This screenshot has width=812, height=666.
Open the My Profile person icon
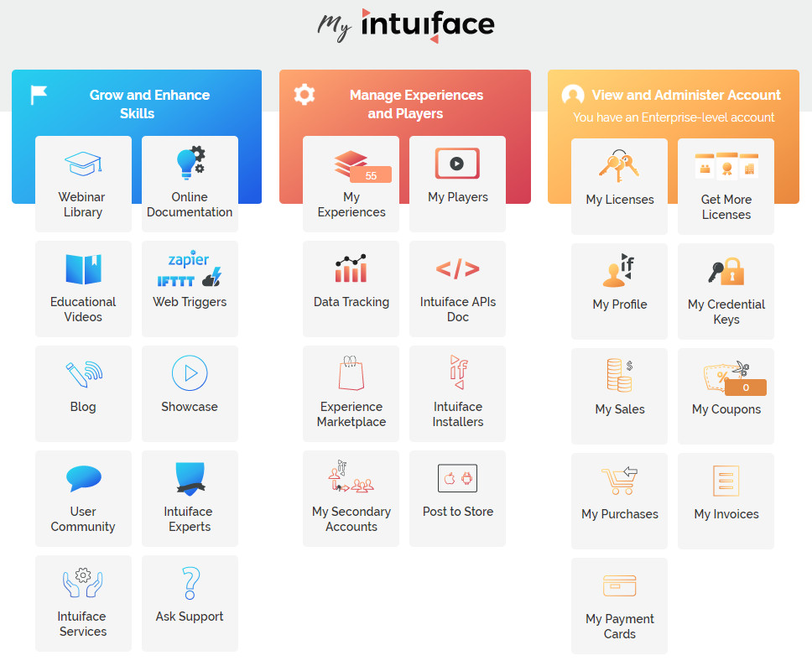click(619, 270)
